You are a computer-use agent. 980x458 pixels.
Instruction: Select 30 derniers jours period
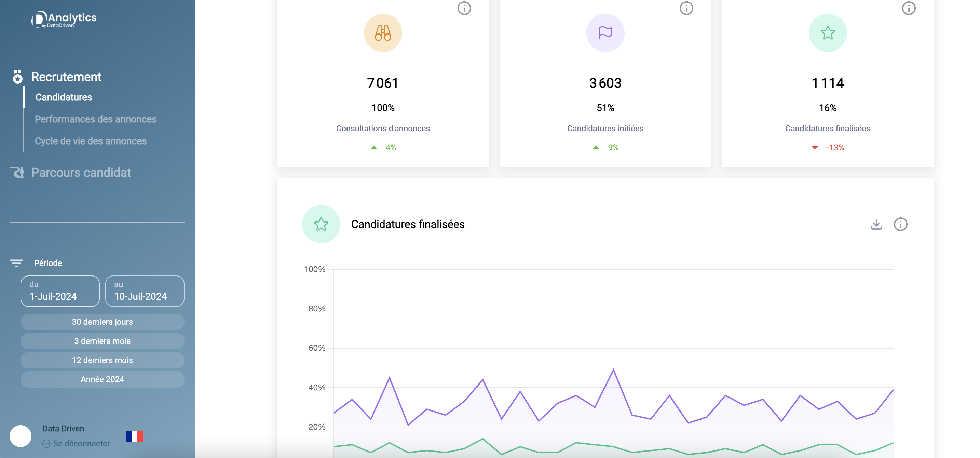pos(102,322)
